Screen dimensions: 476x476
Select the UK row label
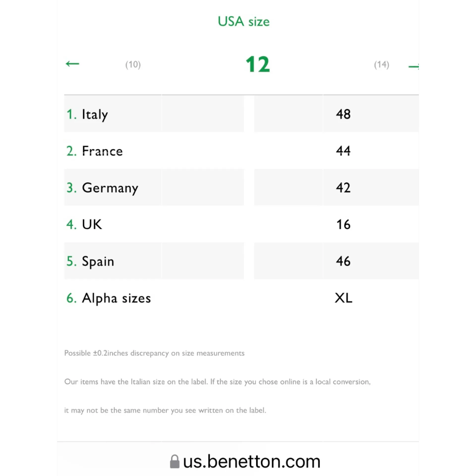(92, 224)
